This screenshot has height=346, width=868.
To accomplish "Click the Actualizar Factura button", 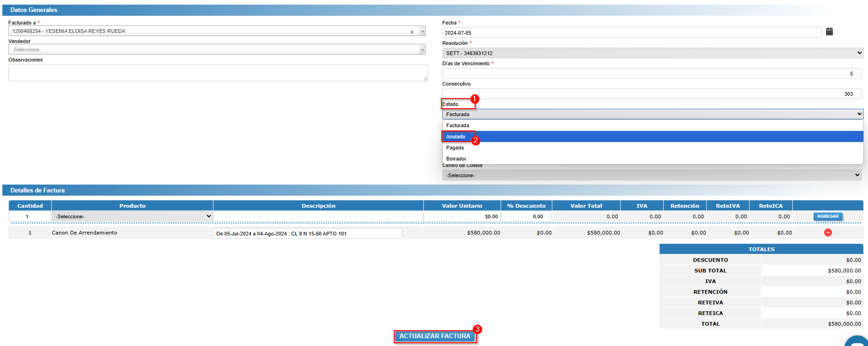I will pos(434,336).
